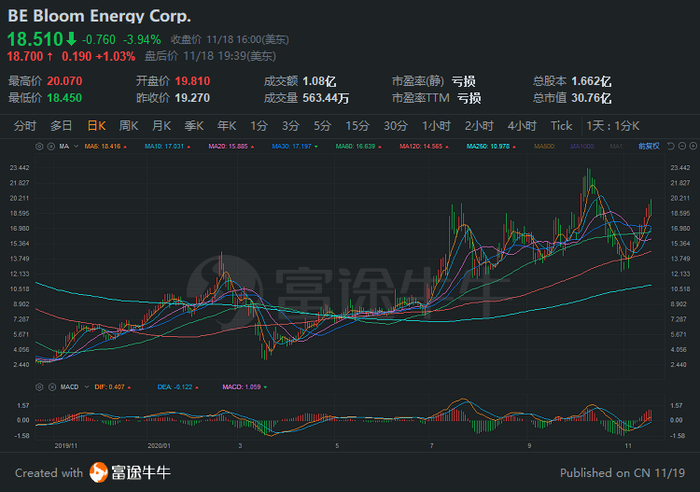This screenshot has height=492, width=700.
Task: Open MA indicator settings gear
Action: click(x=39, y=146)
